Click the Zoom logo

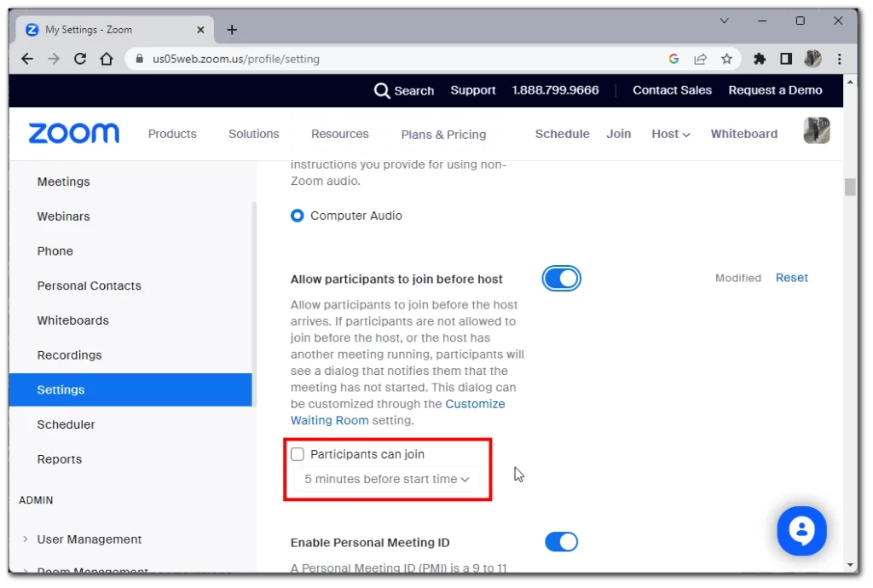coord(74,134)
